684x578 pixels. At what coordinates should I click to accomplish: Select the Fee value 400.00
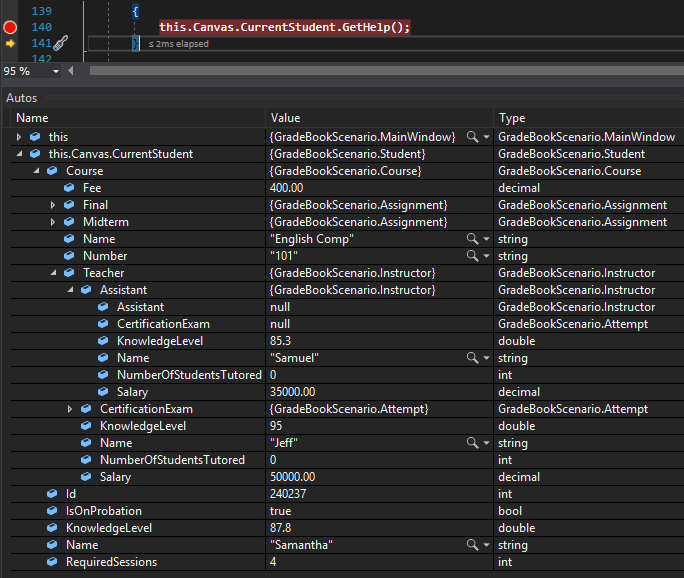287,188
